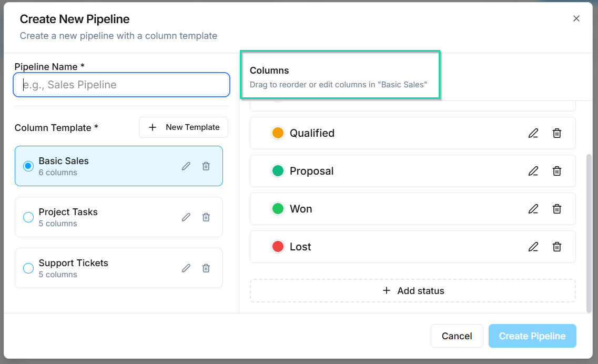Create a new column template
Image resolution: width=598 pixels, height=364 pixels.
[x=183, y=127]
